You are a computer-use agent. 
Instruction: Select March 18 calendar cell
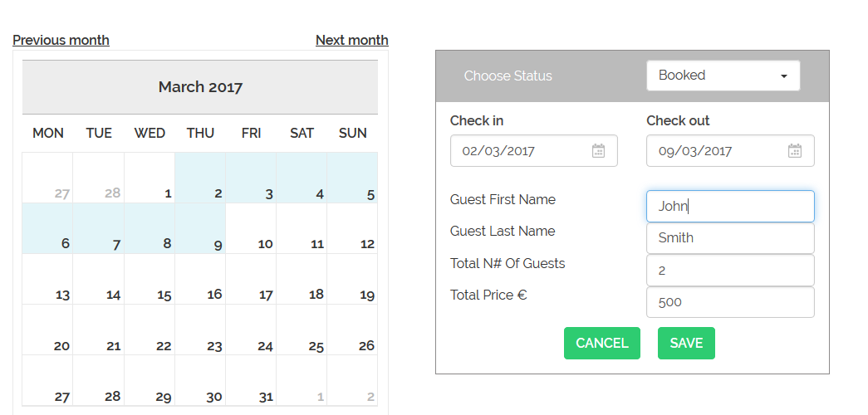coord(302,279)
